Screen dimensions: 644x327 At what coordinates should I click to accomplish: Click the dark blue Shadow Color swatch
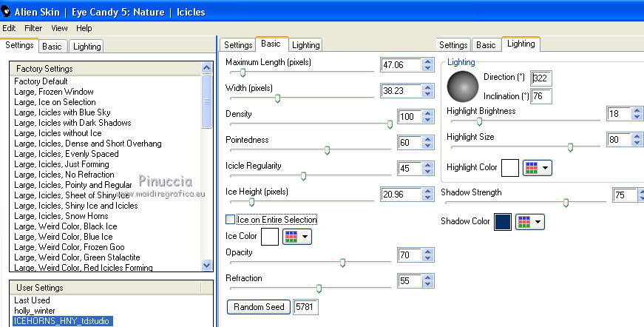pos(503,222)
